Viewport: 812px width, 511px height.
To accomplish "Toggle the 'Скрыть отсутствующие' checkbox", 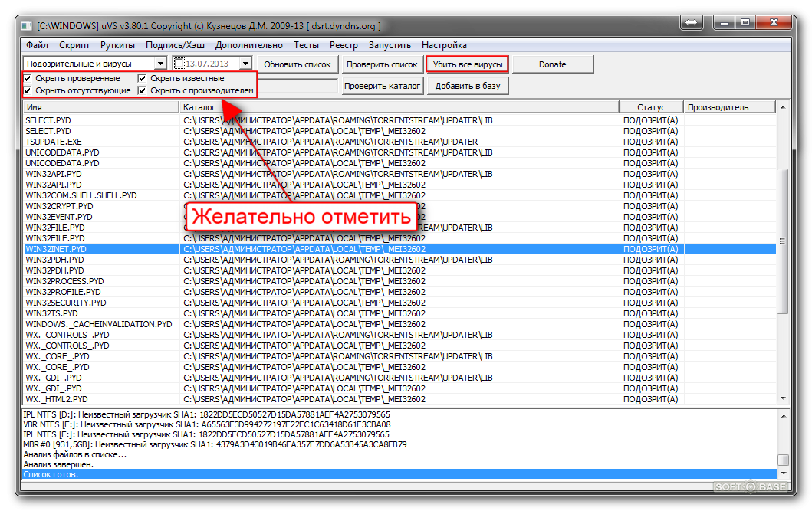I will tap(28, 90).
